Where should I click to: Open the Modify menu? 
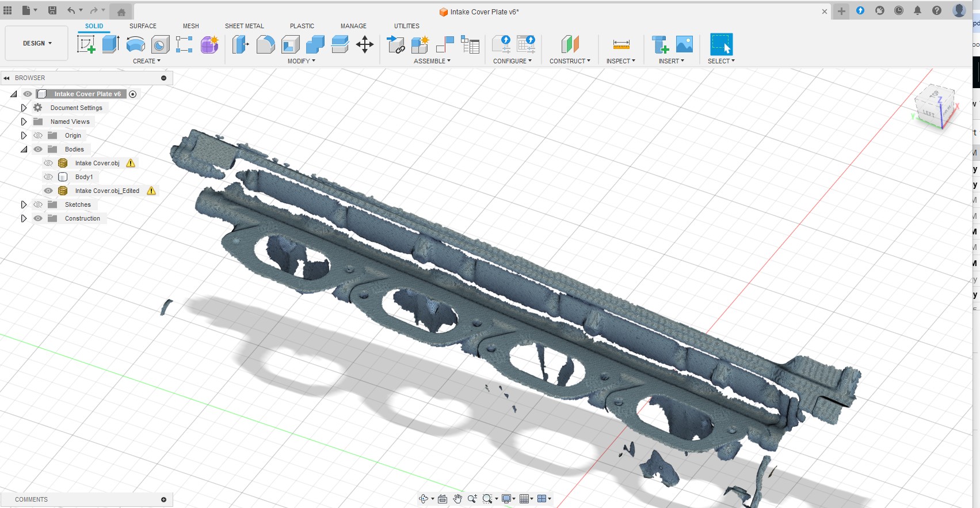pos(301,61)
